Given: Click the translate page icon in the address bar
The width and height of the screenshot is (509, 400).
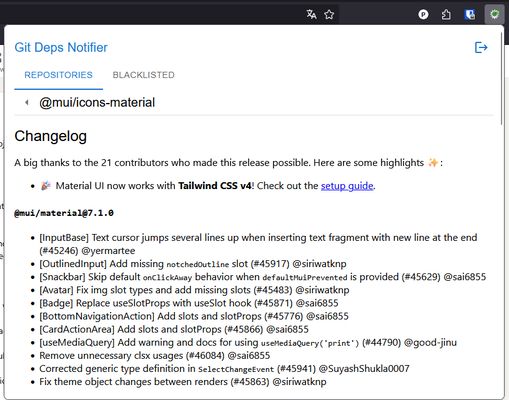Looking at the screenshot, I should click(x=311, y=14).
